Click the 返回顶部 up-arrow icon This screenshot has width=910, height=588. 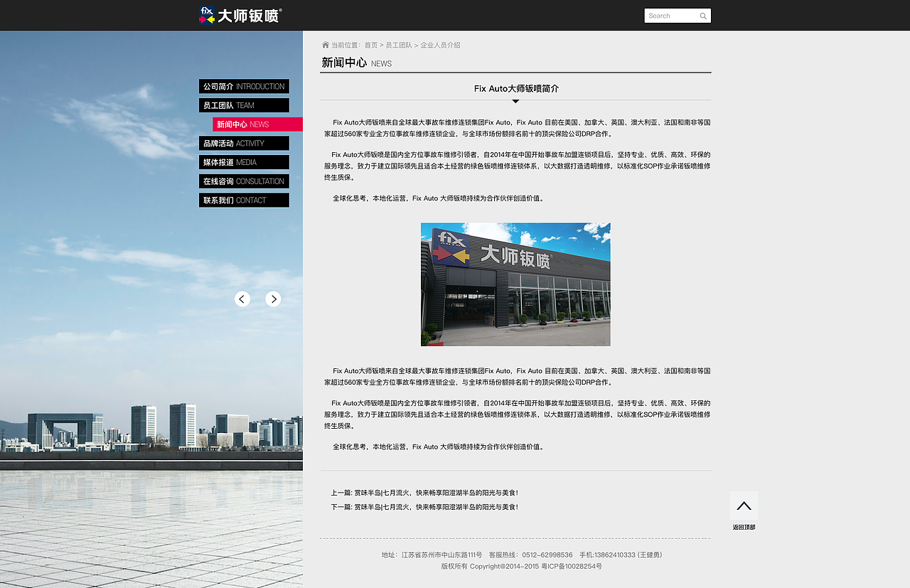[x=744, y=504]
